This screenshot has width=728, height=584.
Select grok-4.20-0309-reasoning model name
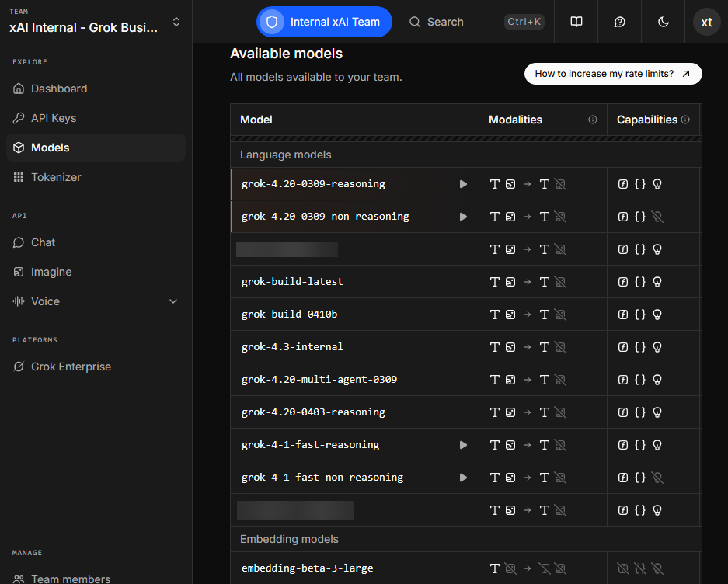tap(313, 184)
